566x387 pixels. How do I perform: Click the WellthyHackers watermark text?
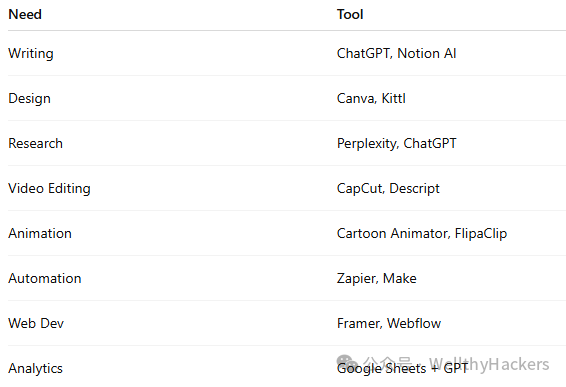[x=489, y=364]
